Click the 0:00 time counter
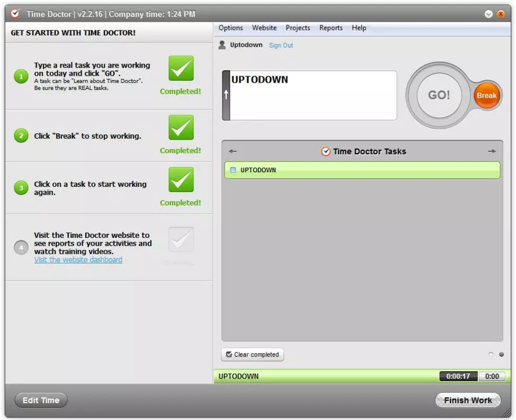Screen dimensions: 516x420 click(x=492, y=376)
